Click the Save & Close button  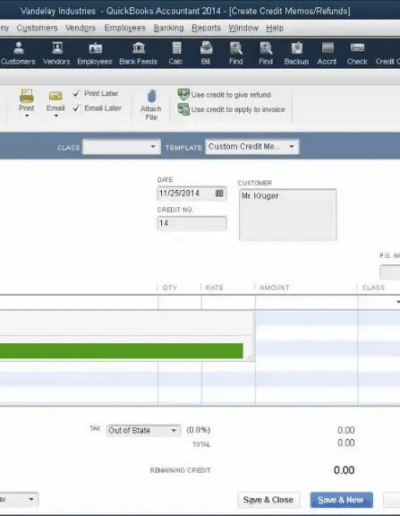(x=269, y=500)
